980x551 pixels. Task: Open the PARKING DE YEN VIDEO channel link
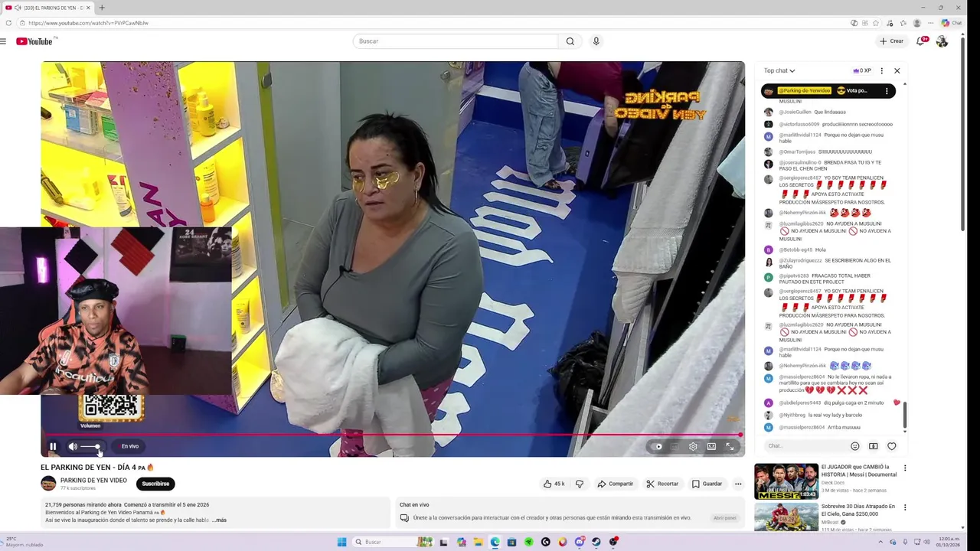pyautogui.click(x=93, y=481)
